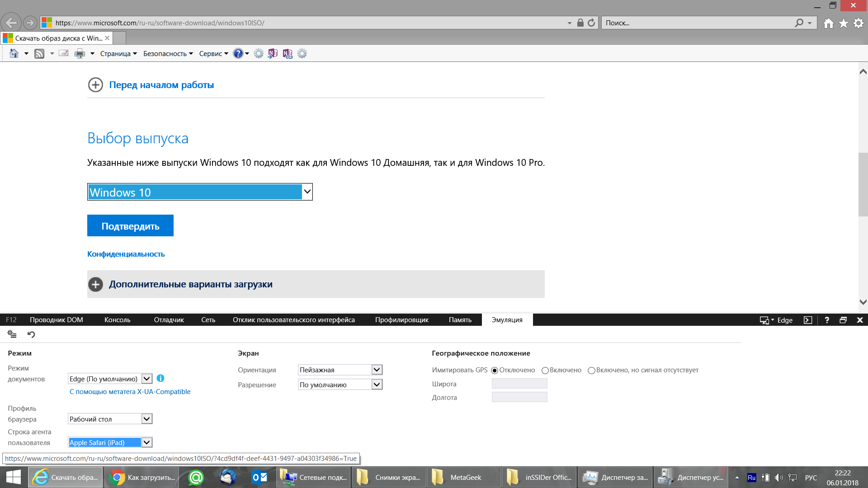
Task: Select GPS 'Отключено' radio button
Action: 495,371
